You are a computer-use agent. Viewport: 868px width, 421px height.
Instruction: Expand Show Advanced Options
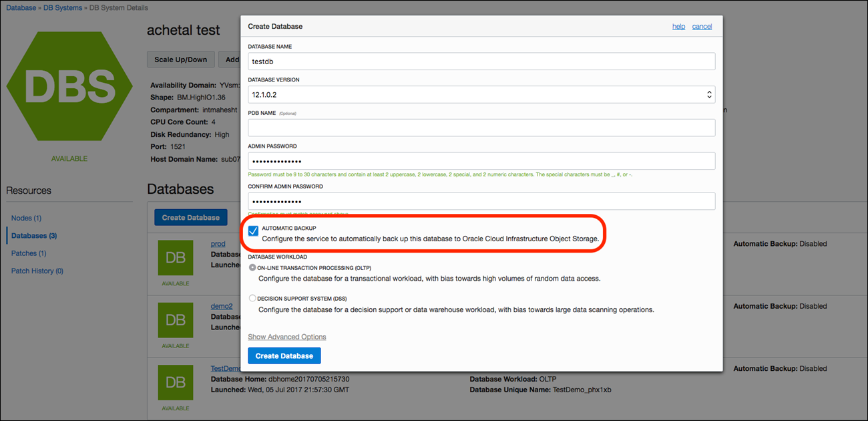[287, 337]
